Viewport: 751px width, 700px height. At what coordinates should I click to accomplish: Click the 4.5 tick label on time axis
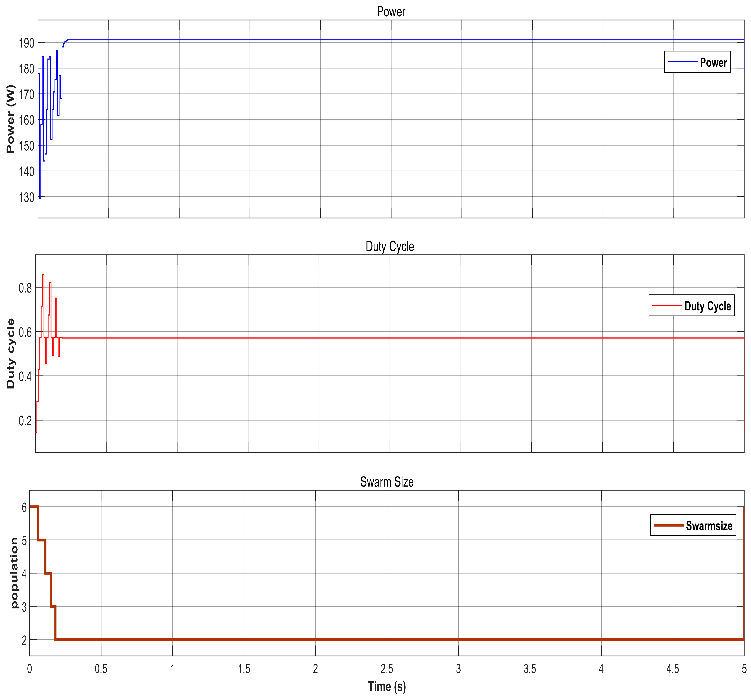[672, 669]
